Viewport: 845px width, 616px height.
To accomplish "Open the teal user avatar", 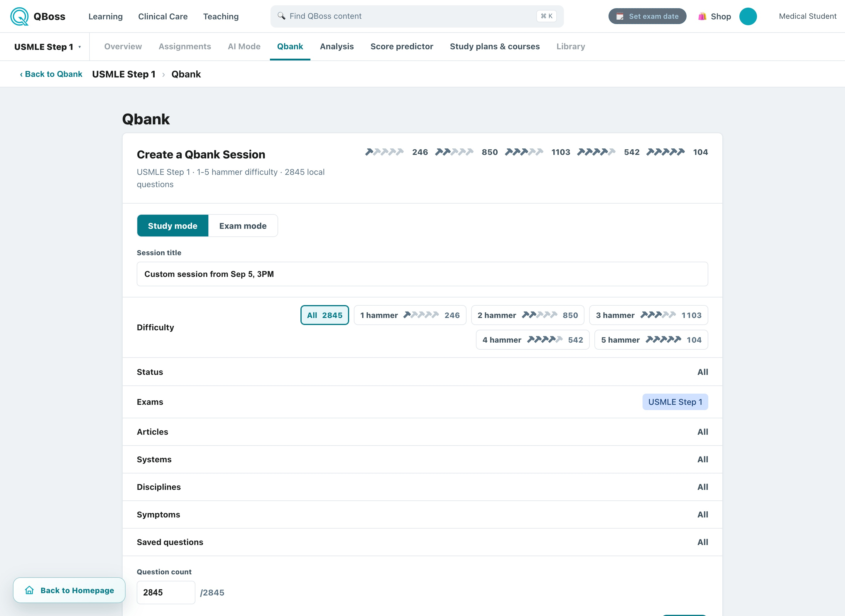I will [748, 16].
